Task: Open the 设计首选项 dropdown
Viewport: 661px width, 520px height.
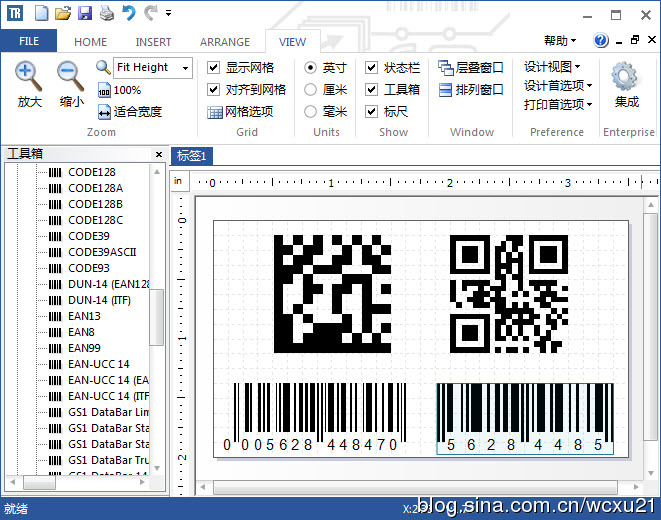Action: tap(558, 86)
